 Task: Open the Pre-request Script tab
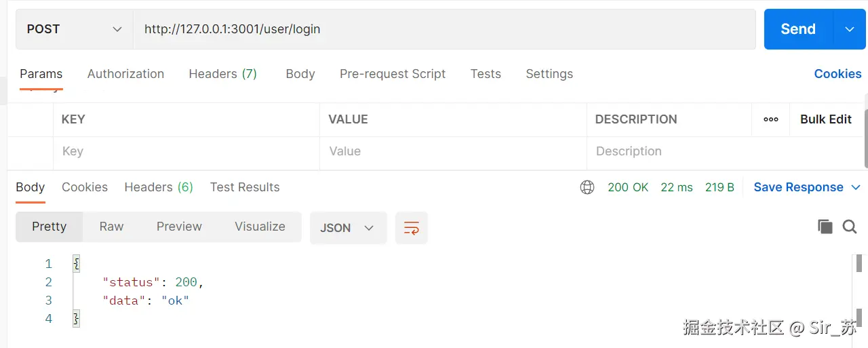pos(393,74)
